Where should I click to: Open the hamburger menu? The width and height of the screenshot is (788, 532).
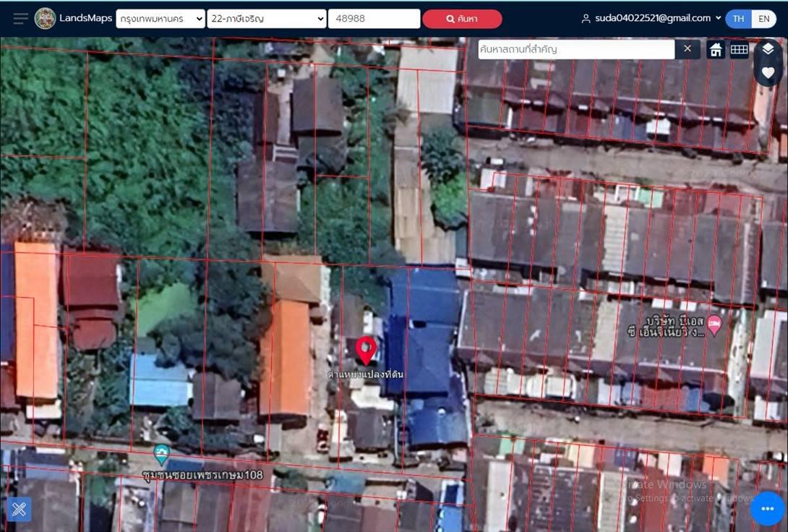(x=21, y=19)
